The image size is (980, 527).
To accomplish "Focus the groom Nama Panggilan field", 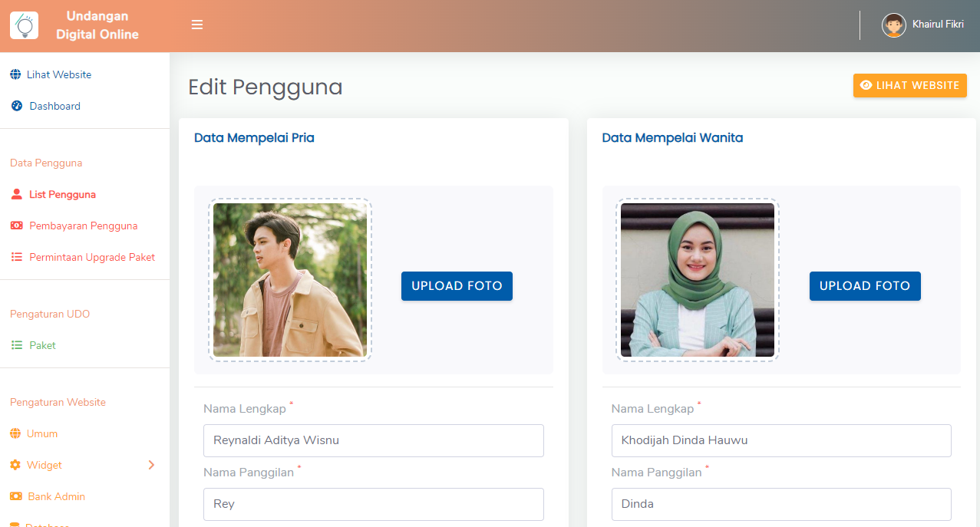I will point(374,504).
